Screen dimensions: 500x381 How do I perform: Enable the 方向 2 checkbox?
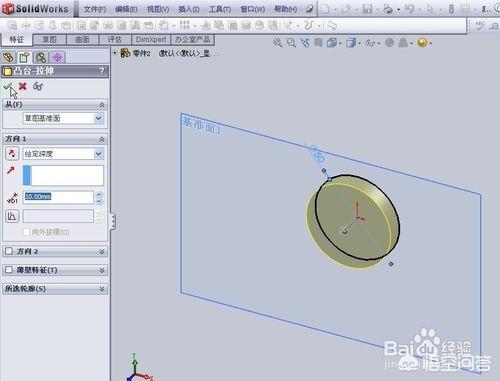9,251
